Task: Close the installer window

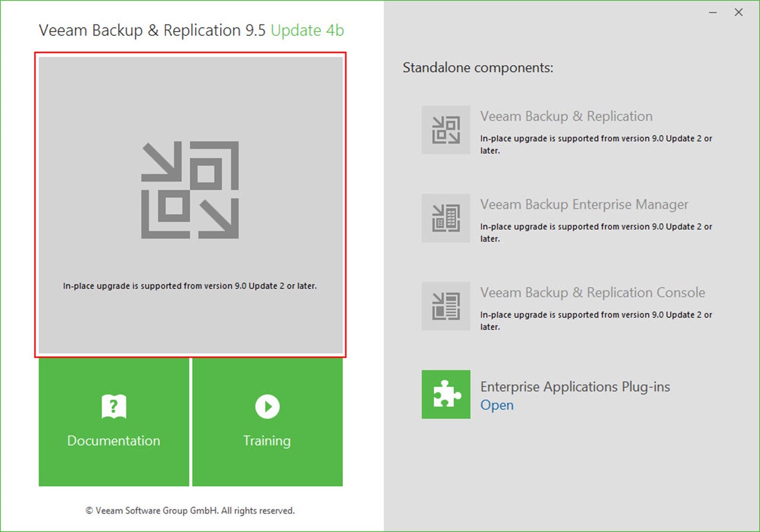Action: (739, 12)
